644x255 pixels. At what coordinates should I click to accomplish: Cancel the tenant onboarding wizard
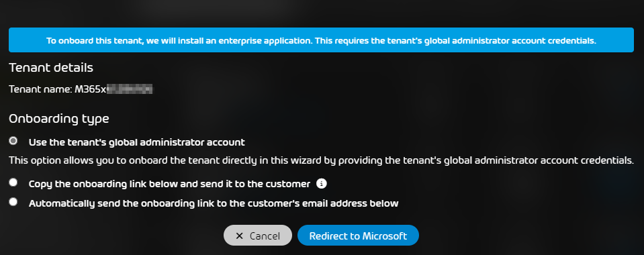(x=257, y=236)
